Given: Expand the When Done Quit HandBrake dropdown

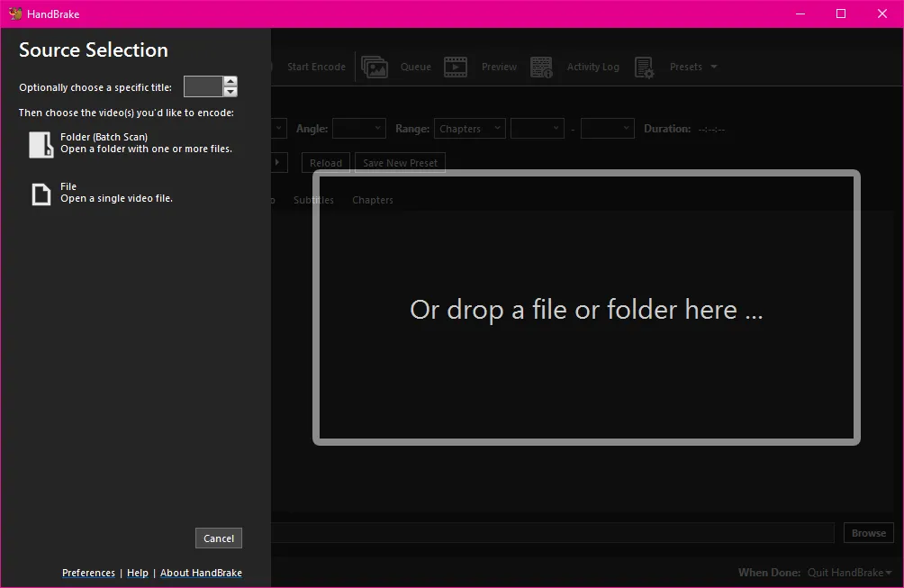Looking at the screenshot, I should 849,573.
